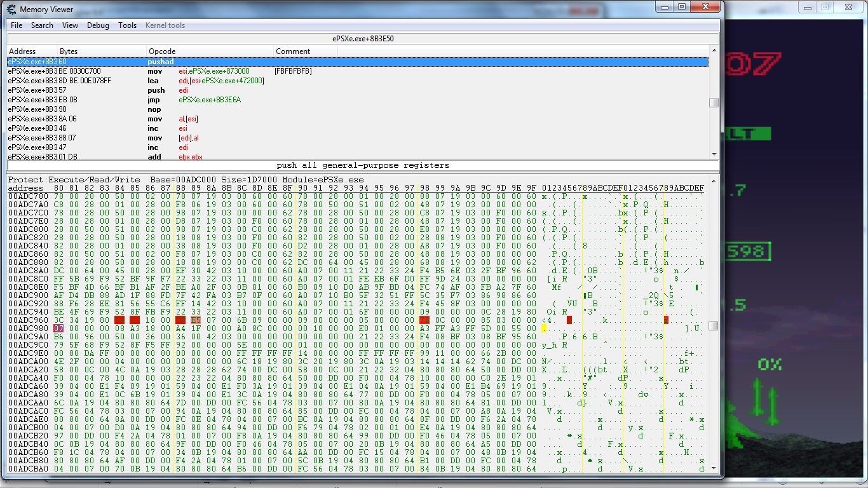Open the Debug menu
This screenshot has height=488, width=868.
click(x=98, y=25)
